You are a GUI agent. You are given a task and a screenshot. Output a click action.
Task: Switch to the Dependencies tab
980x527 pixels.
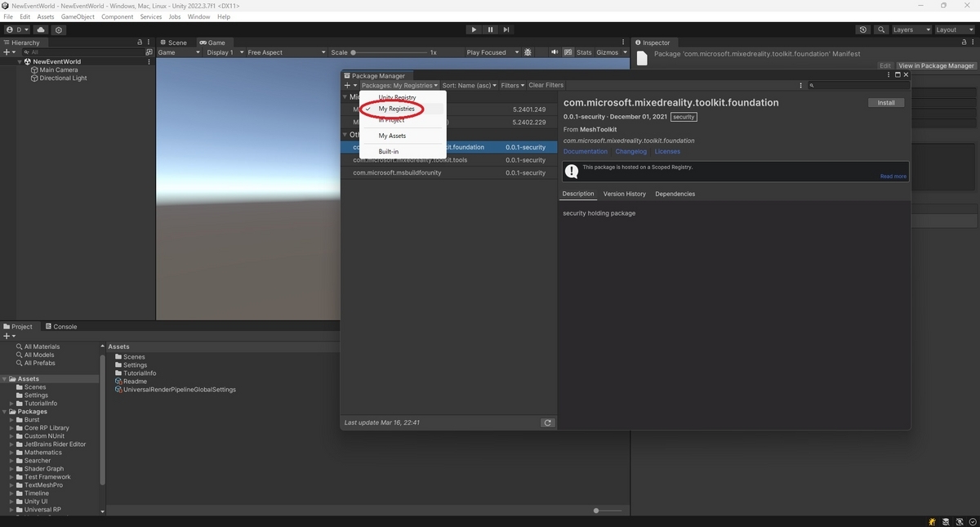675,194
